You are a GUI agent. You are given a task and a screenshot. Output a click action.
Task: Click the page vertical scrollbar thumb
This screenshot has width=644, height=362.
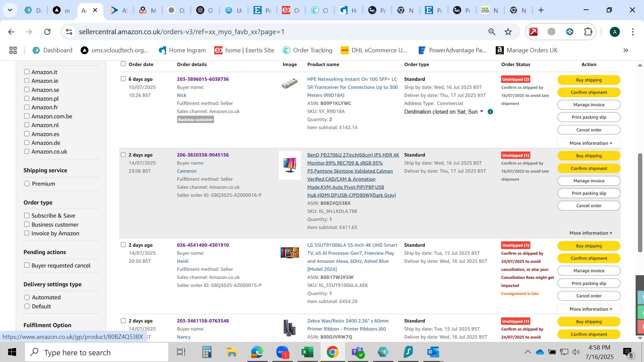pyautogui.click(x=640, y=202)
